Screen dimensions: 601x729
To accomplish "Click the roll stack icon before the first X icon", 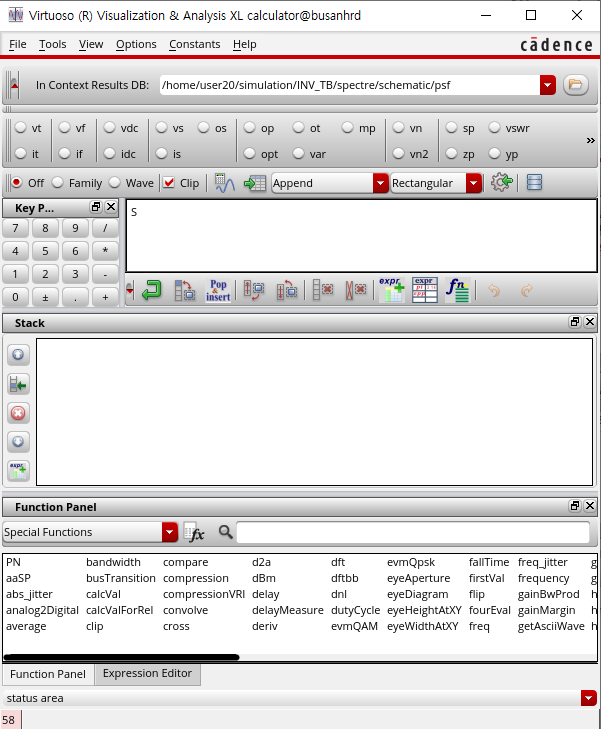I will 287,290.
